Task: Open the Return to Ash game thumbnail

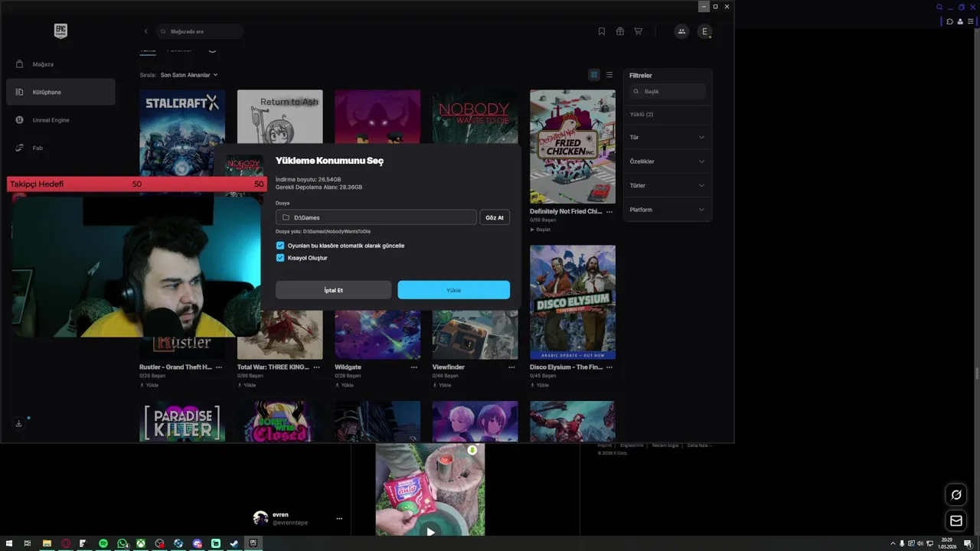Action: [279, 116]
